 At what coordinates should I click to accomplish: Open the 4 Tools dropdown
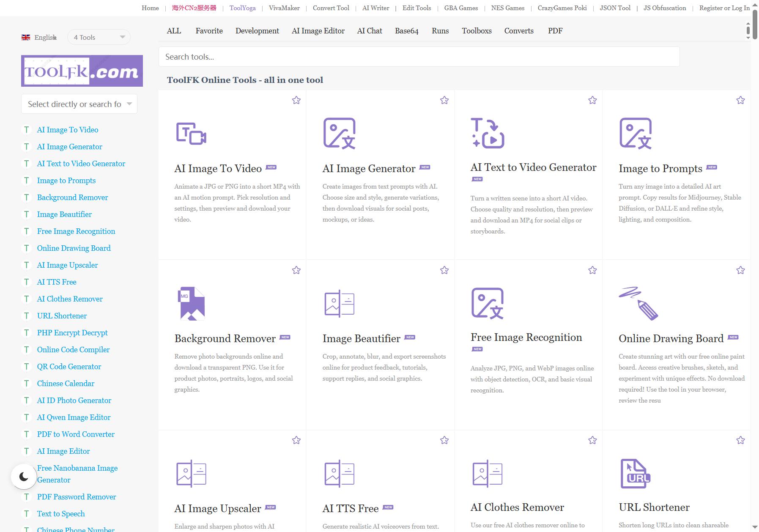[x=99, y=37]
